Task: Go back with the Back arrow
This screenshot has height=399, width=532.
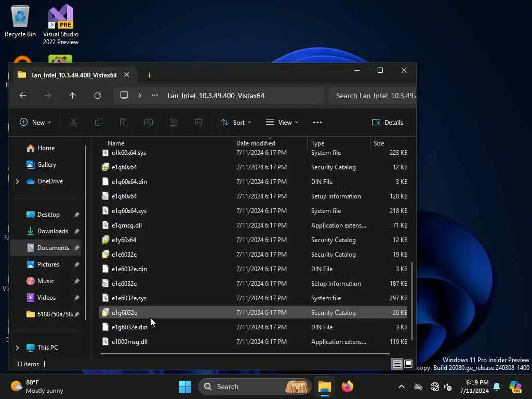Action: 23,96
